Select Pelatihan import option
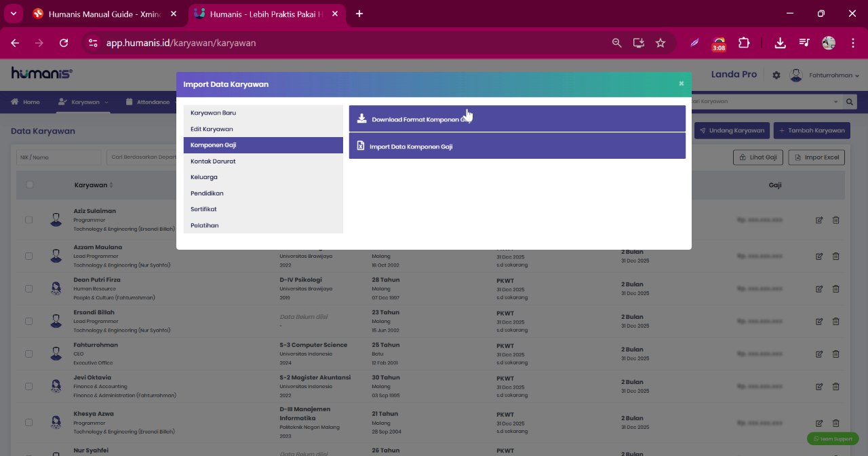Image resolution: width=868 pixels, height=456 pixels. click(x=263, y=225)
